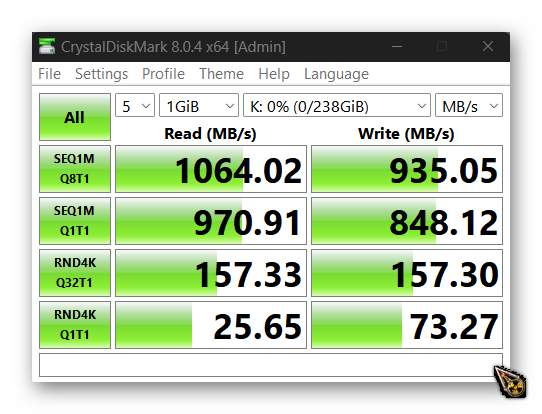542x414 pixels.
Task: Minimize the CrystalDiskMark window
Action: pyautogui.click(x=397, y=46)
